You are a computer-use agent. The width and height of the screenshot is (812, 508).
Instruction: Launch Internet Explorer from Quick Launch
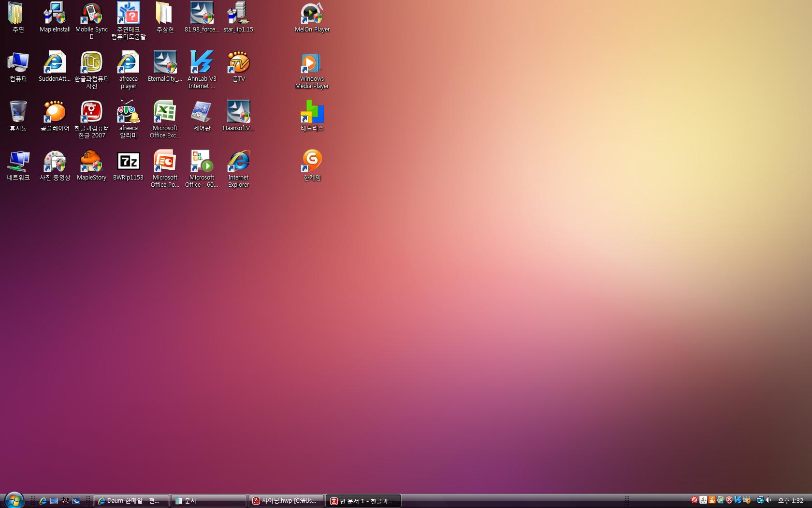43,501
